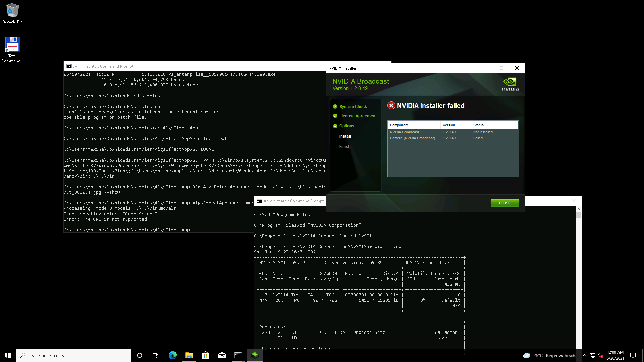The image size is (644, 362).
Task: Click the Windows Start button
Action: [x=8, y=355]
